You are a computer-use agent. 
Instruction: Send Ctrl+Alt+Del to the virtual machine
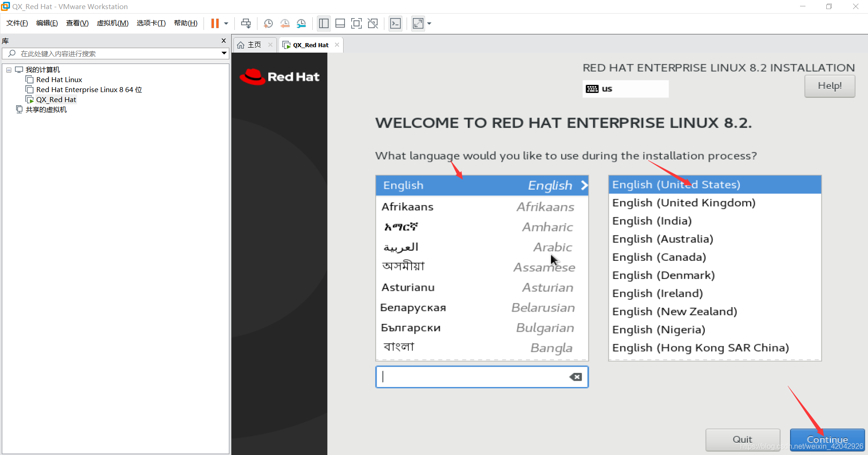click(246, 24)
